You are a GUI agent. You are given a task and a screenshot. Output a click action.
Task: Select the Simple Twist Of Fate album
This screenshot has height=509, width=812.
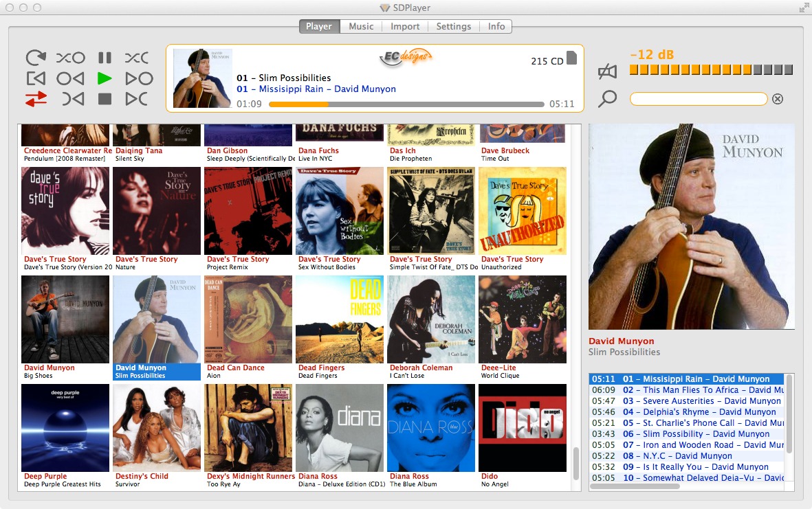431,219
